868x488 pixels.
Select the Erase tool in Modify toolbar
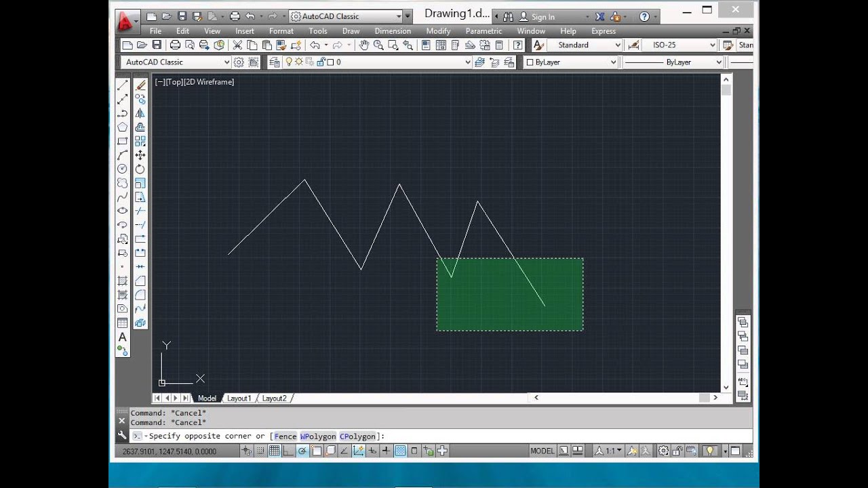pos(140,85)
